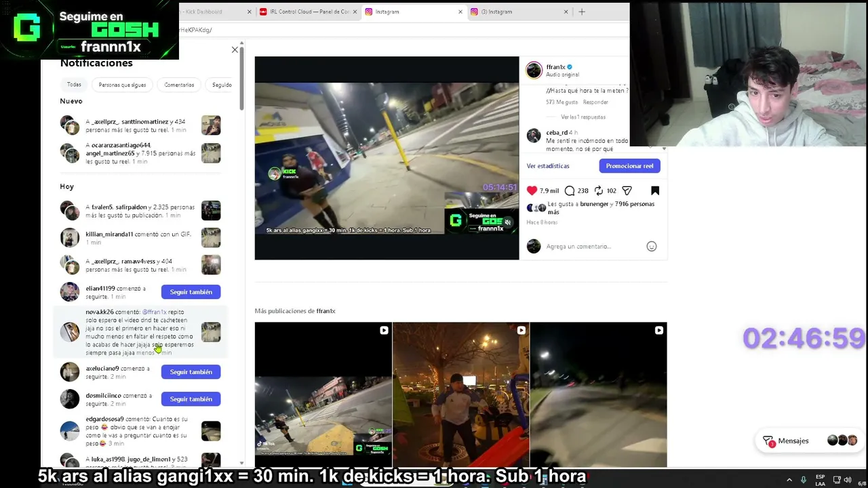Toggle the bookmark save icon
The width and height of the screenshot is (868, 488).
click(655, 190)
